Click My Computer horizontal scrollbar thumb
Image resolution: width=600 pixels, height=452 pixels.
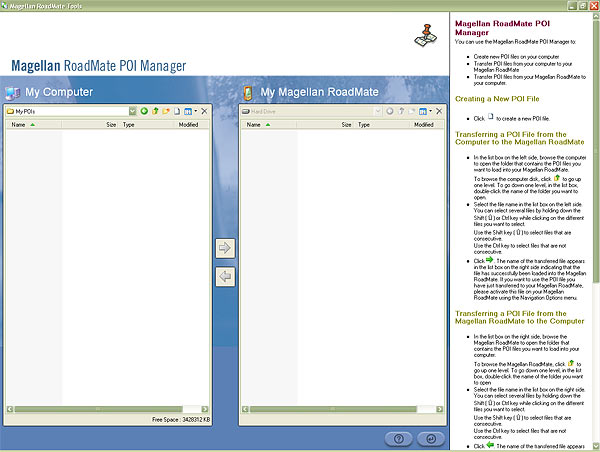coord(98,409)
